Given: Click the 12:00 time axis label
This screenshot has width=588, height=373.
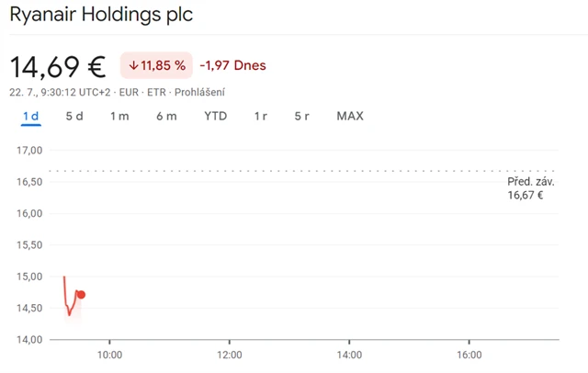Looking at the screenshot, I should click(x=230, y=355).
